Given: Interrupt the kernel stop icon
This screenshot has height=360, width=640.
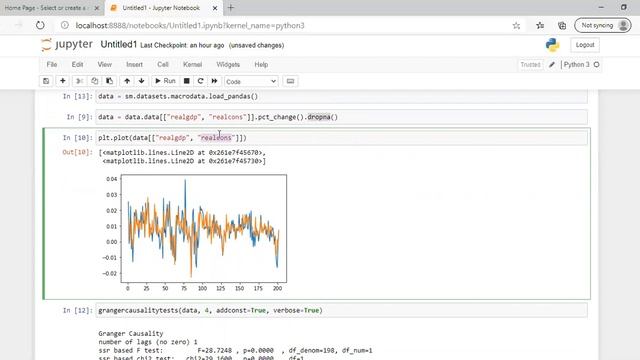Looking at the screenshot, I should [x=187, y=81].
